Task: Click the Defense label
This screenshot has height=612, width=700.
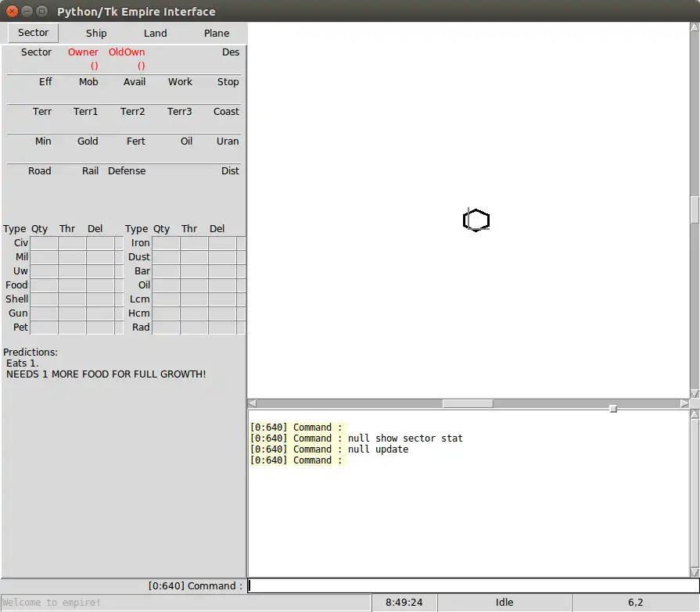Action: pyautogui.click(x=127, y=171)
